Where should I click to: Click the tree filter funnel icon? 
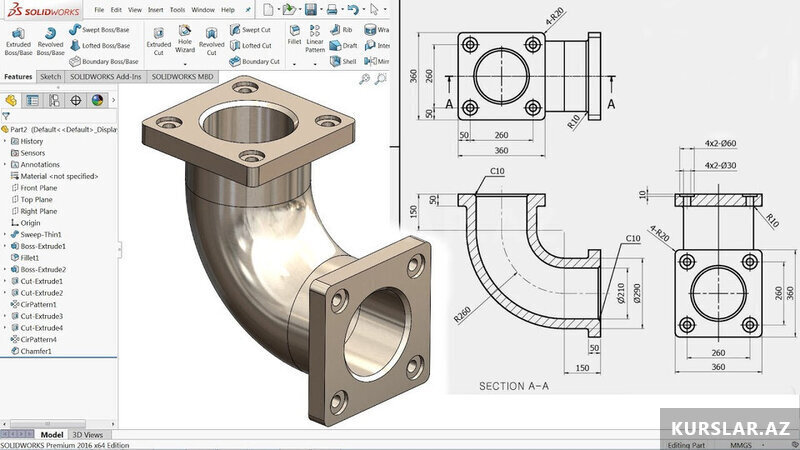point(6,116)
